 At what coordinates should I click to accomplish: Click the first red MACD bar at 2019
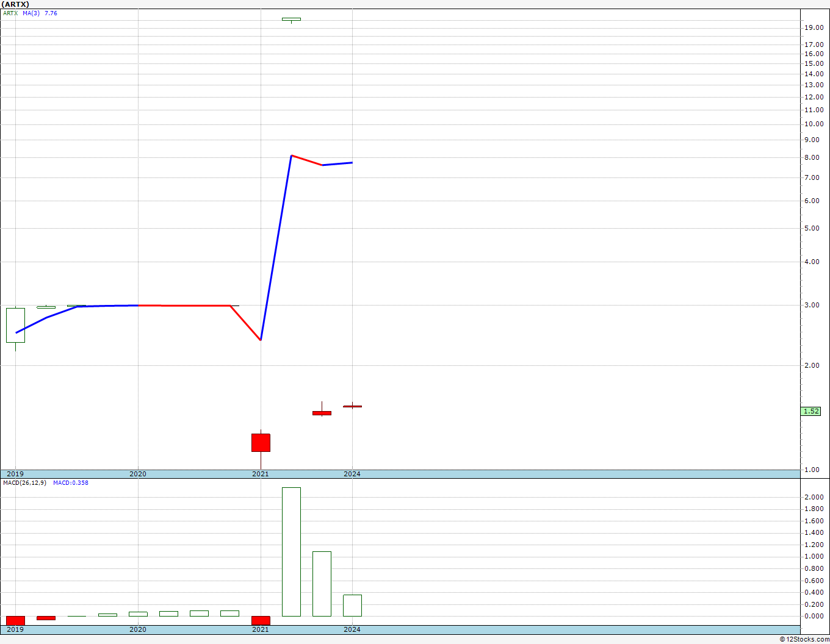[15, 621]
